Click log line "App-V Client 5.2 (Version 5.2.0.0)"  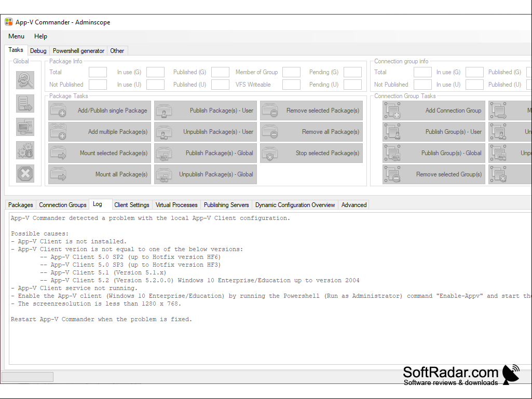click(199, 281)
